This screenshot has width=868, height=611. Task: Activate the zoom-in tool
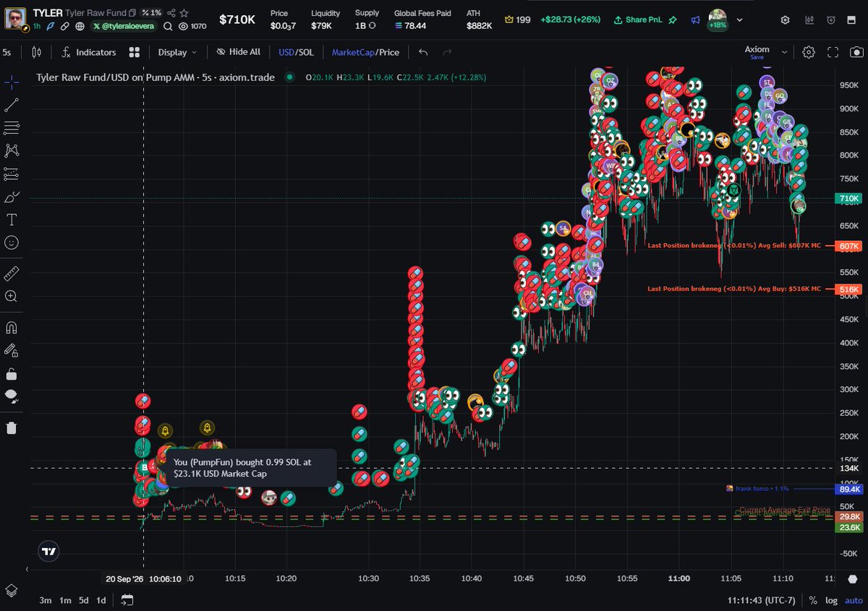tap(12, 296)
